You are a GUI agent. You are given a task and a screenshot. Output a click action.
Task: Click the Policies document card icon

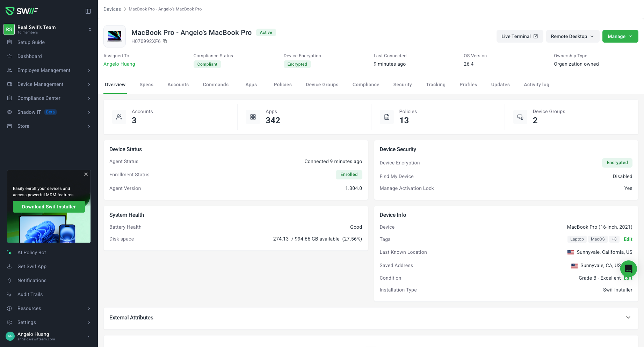(387, 117)
